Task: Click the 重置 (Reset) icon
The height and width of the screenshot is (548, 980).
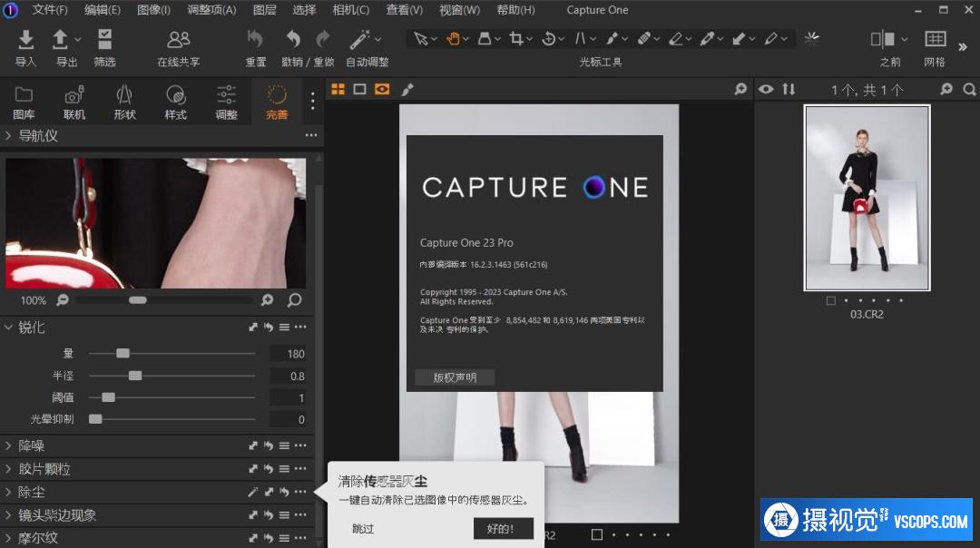Action: (x=255, y=39)
